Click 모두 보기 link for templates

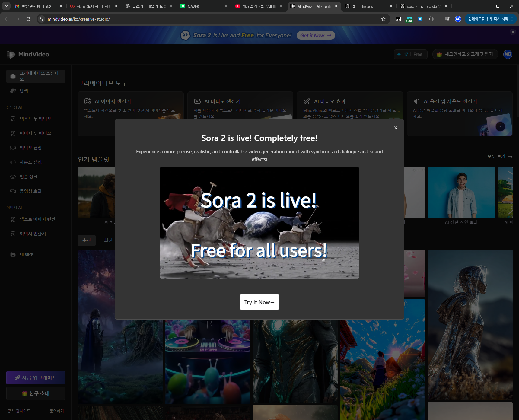[x=500, y=156]
